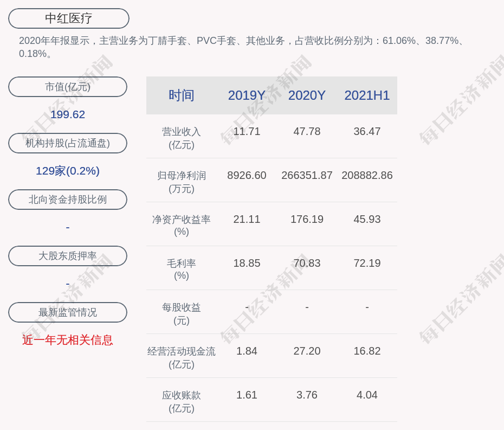Select the 每股收益 dash under 2021H1

[367, 307]
